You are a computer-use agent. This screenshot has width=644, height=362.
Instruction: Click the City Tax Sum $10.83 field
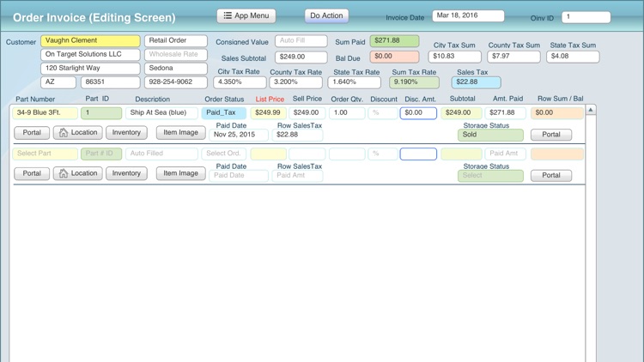click(x=454, y=57)
